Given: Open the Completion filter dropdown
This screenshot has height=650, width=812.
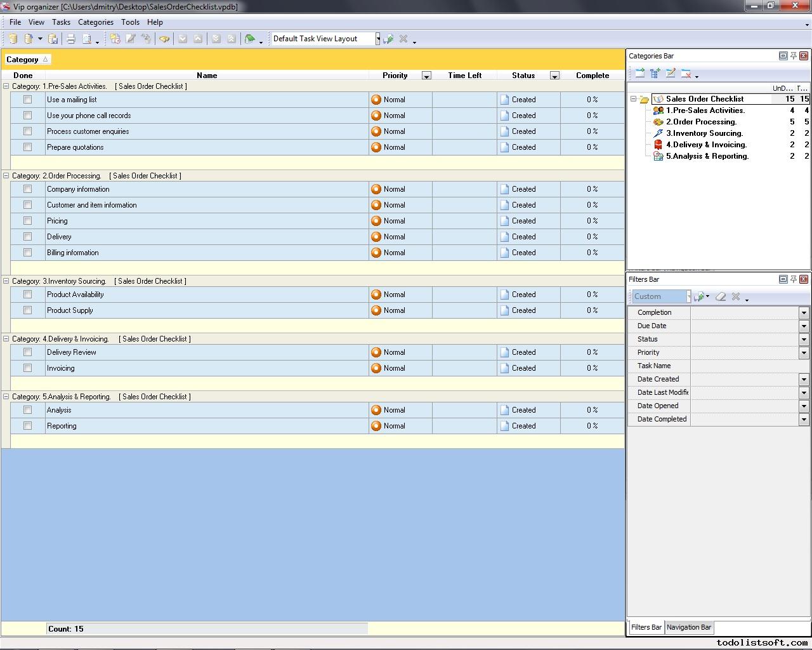Looking at the screenshot, I should pos(804,313).
